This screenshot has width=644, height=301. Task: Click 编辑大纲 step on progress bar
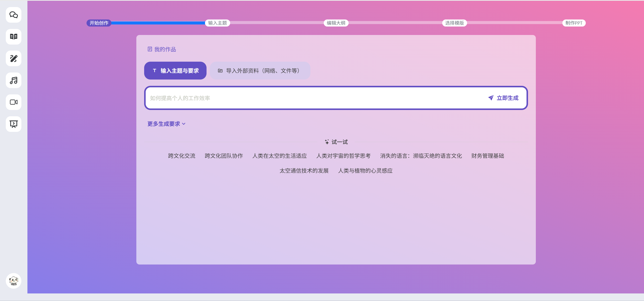(x=336, y=23)
